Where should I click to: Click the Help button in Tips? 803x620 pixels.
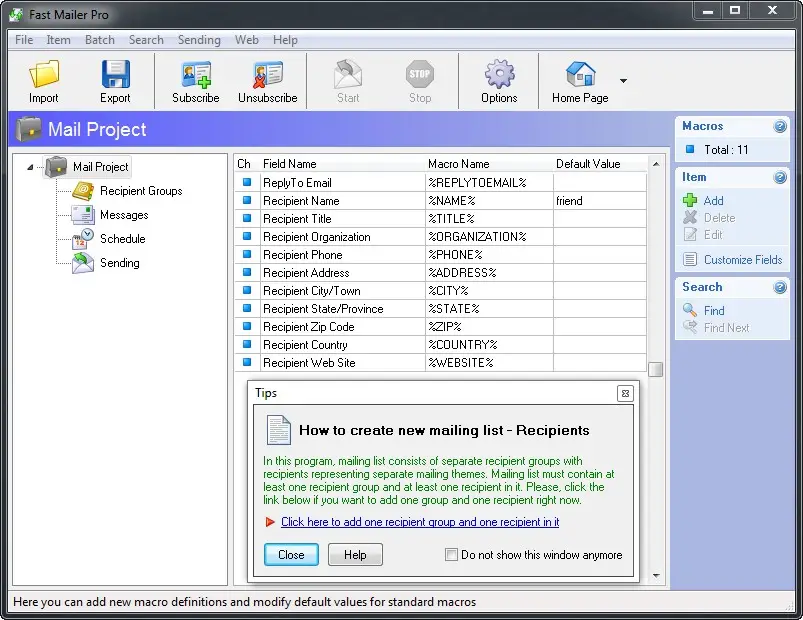pos(355,554)
